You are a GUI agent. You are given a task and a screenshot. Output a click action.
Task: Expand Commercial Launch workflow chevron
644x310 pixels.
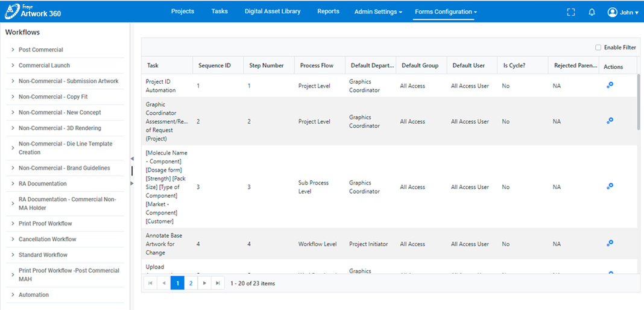coord(13,65)
